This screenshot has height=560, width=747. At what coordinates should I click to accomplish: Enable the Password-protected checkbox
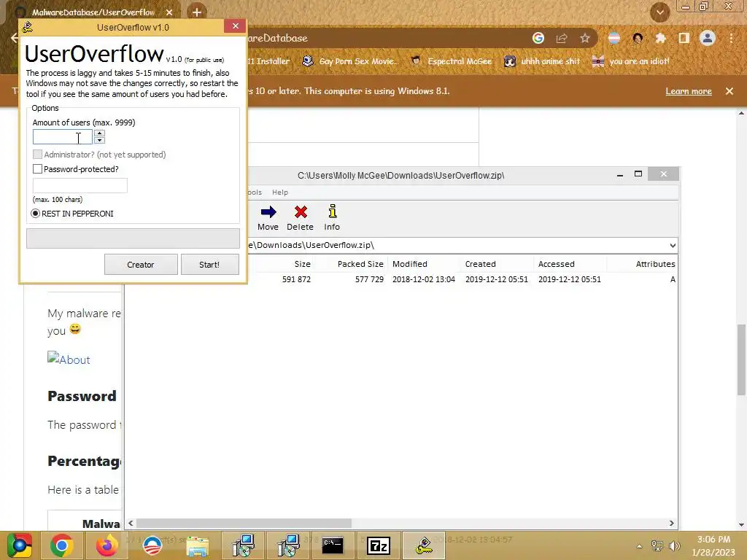(37, 169)
